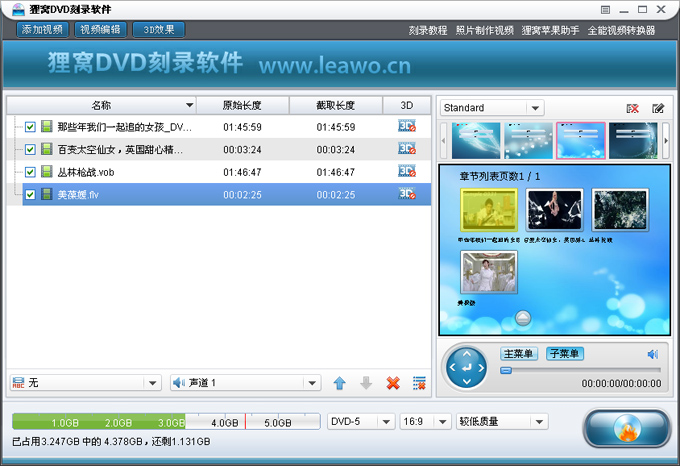Switch to 子菜单 tab
The image size is (680, 466).
click(565, 354)
